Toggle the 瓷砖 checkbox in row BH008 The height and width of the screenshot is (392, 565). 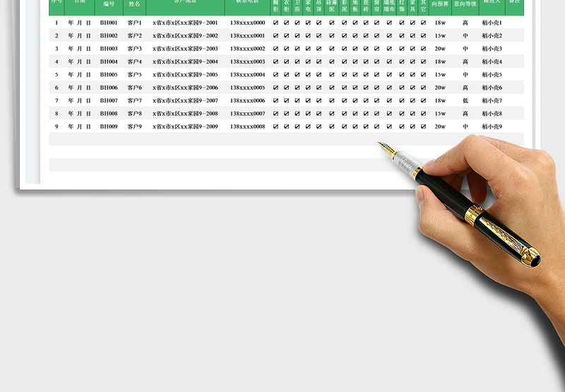[x=366, y=114]
